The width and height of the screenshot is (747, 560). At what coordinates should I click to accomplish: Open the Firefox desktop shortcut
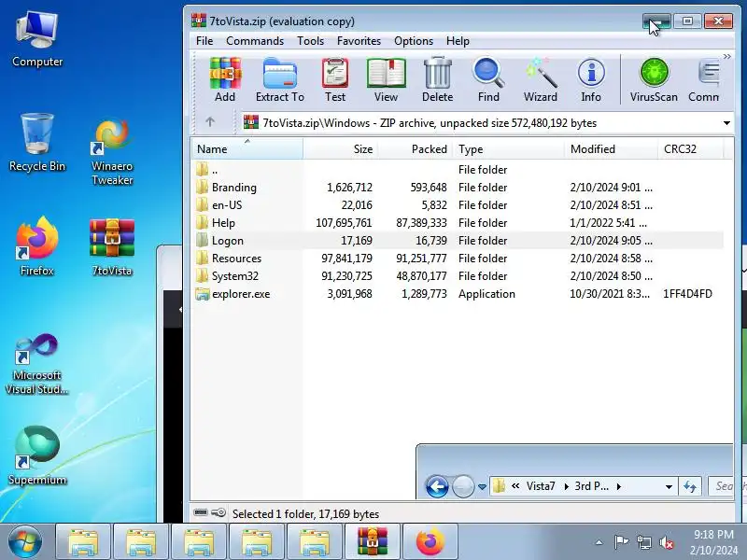[37, 246]
